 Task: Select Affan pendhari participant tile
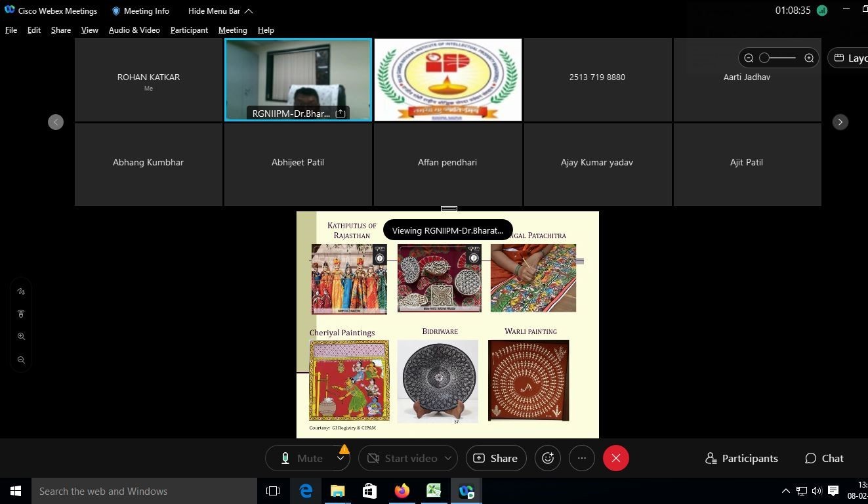(x=448, y=165)
